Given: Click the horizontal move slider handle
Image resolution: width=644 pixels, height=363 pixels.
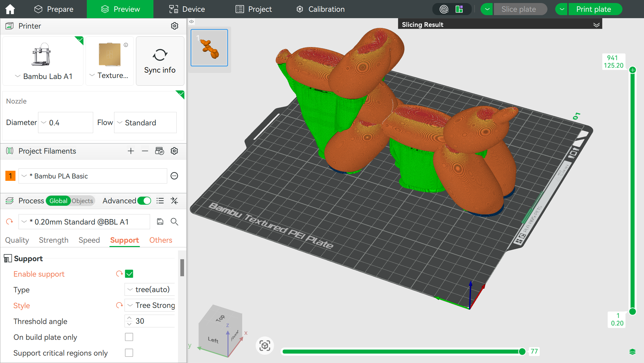Looking at the screenshot, I should [522, 352].
